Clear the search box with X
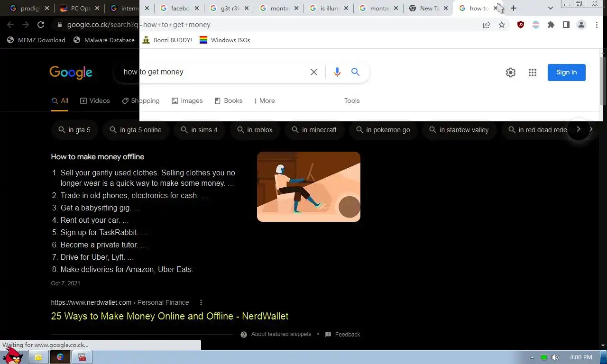 tap(314, 72)
